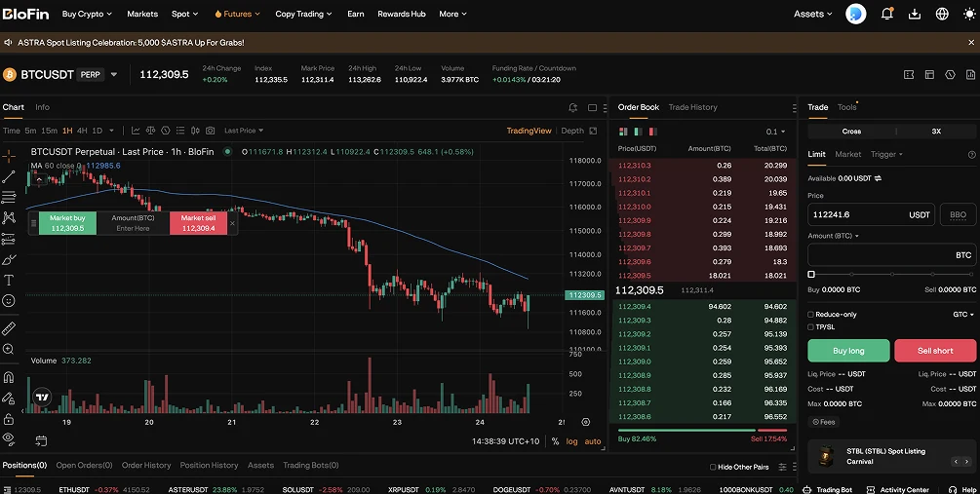Image resolution: width=980 pixels, height=494 pixels.
Task: Open the Fibonacci retracement tool in chart sidebar
Action: (x=9, y=198)
